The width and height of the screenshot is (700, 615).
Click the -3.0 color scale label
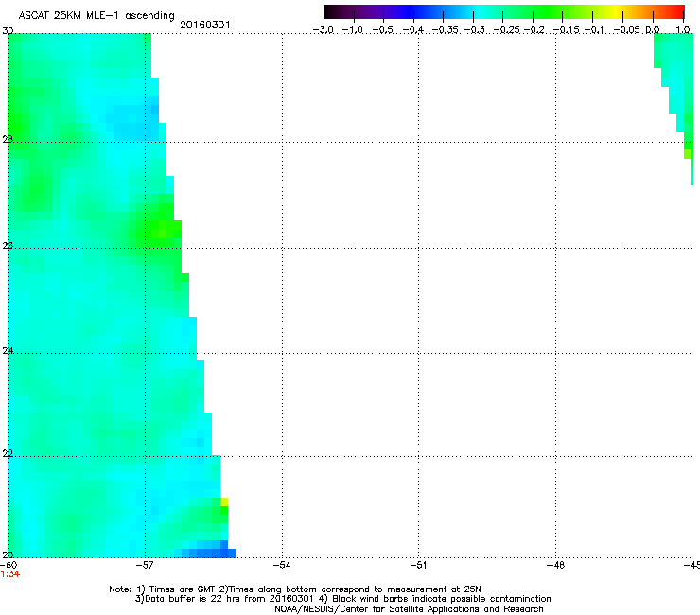324,30
